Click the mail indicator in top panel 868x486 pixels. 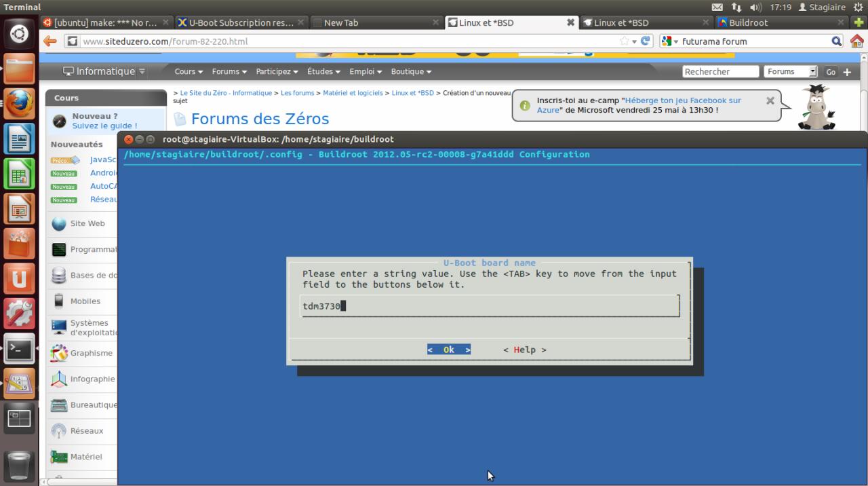click(717, 7)
